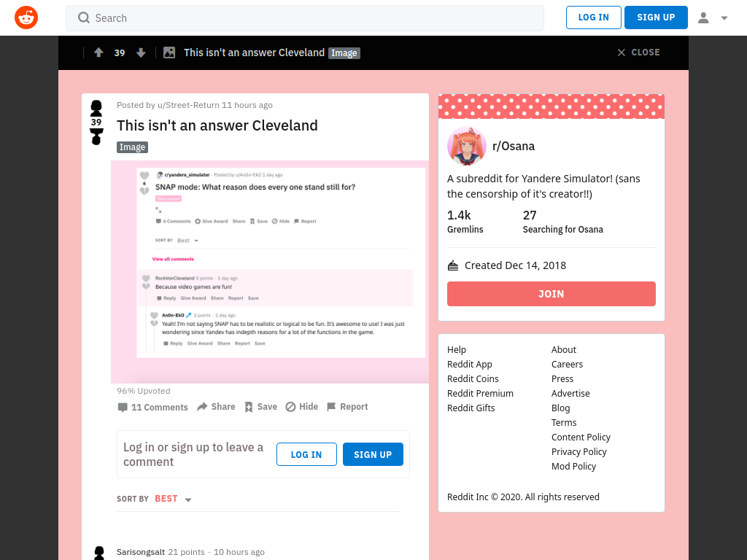The height and width of the screenshot is (560, 747).
Task: Open the Reddit Premium footer link
Action: click(480, 393)
